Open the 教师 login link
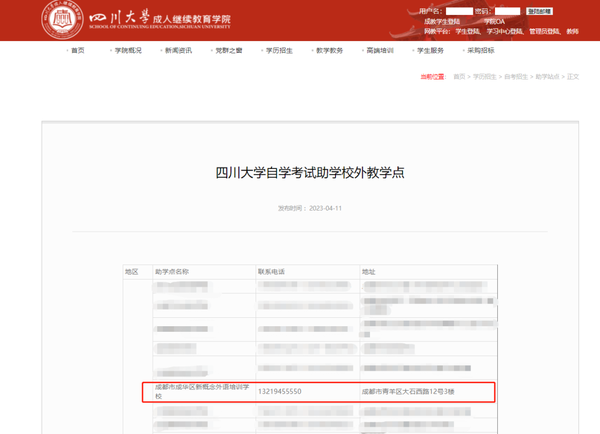The height and width of the screenshot is (434, 600). 572,31
